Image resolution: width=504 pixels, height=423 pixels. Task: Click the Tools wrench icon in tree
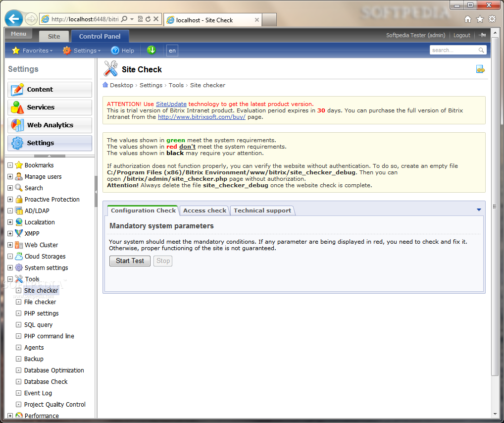19,279
